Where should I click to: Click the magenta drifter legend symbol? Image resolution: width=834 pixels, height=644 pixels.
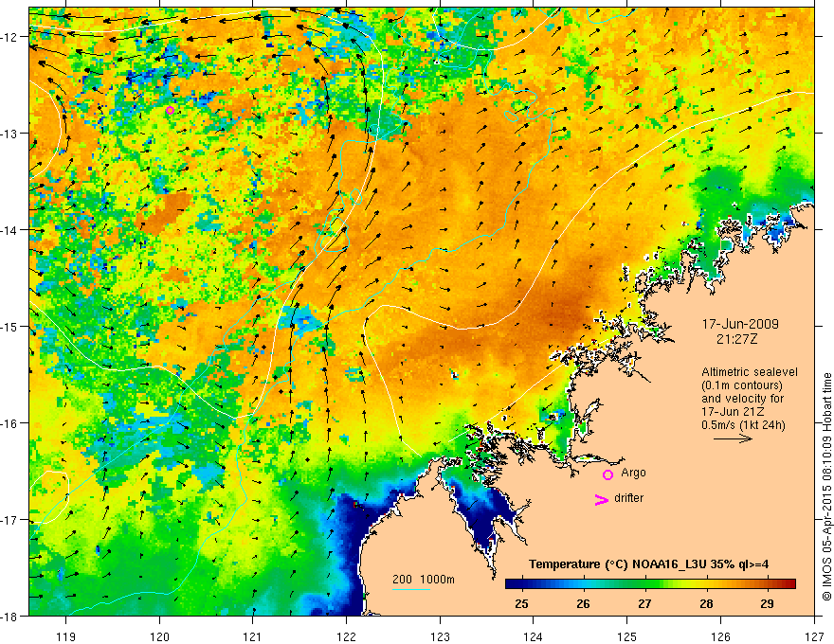pos(601,500)
